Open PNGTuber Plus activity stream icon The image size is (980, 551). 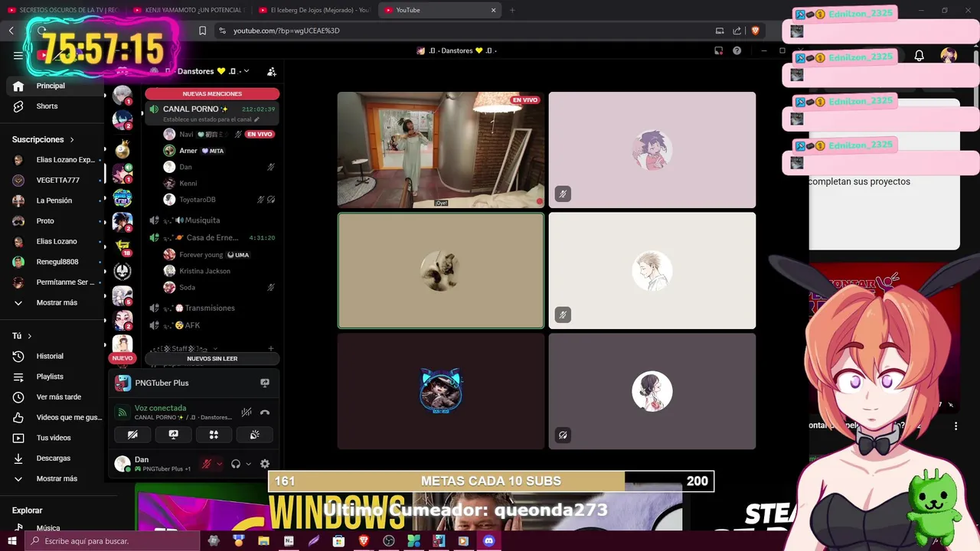click(265, 383)
